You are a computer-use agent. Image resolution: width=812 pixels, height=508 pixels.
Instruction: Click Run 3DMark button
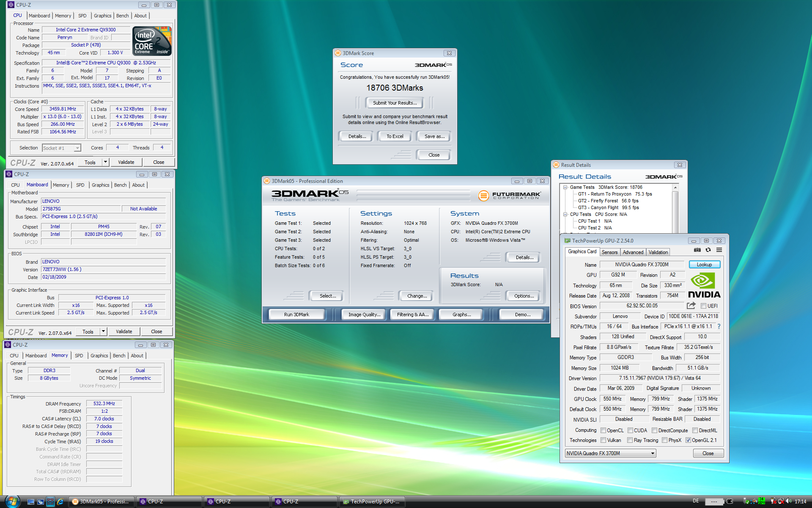[x=296, y=315]
